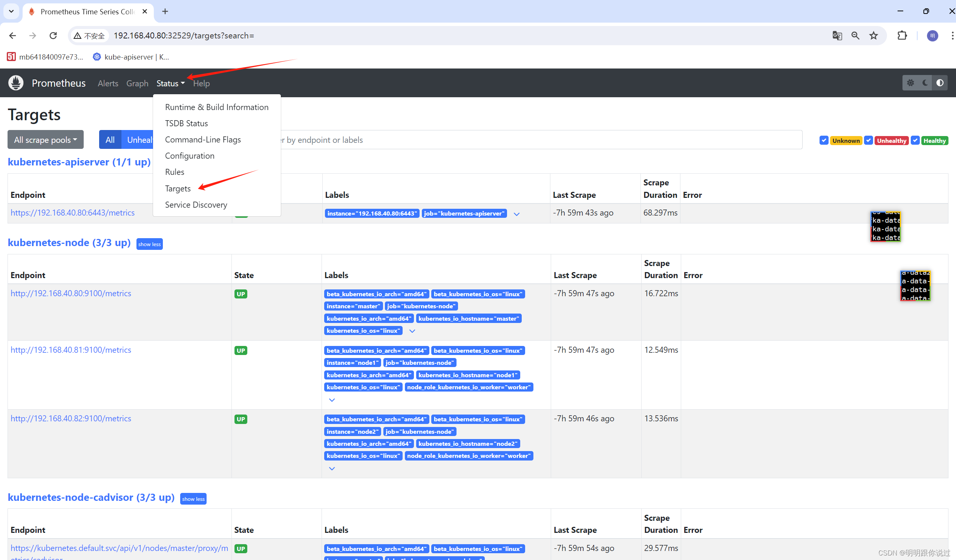Uncheck the Healthy state filter checkbox

click(x=915, y=140)
